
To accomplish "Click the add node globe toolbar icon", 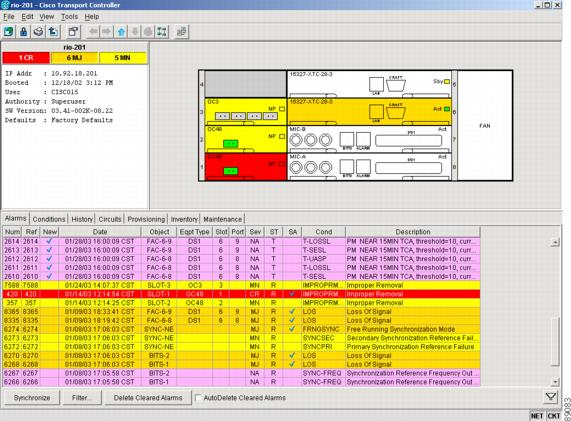I will (x=9, y=32).
